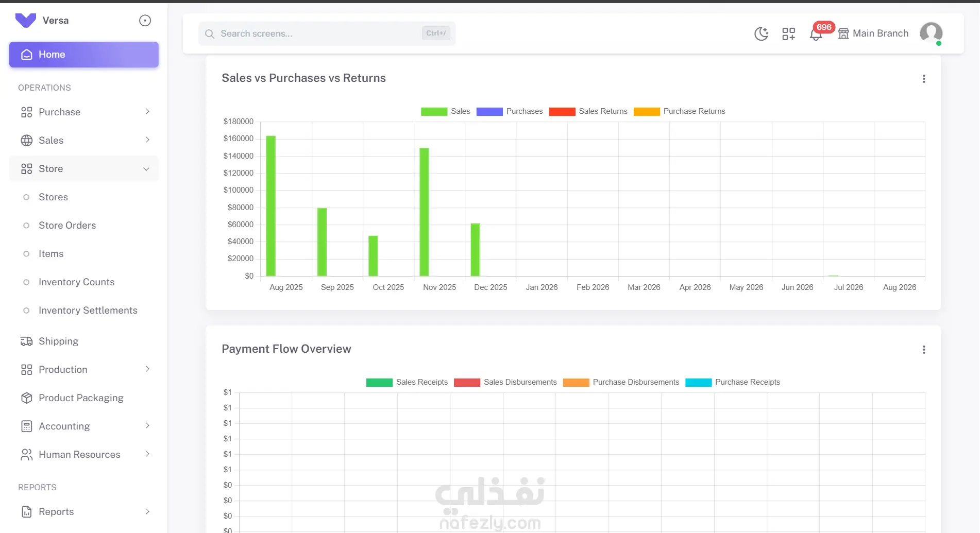Open the Store Orders link
Screen dimensions: 980x533
tap(67, 226)
